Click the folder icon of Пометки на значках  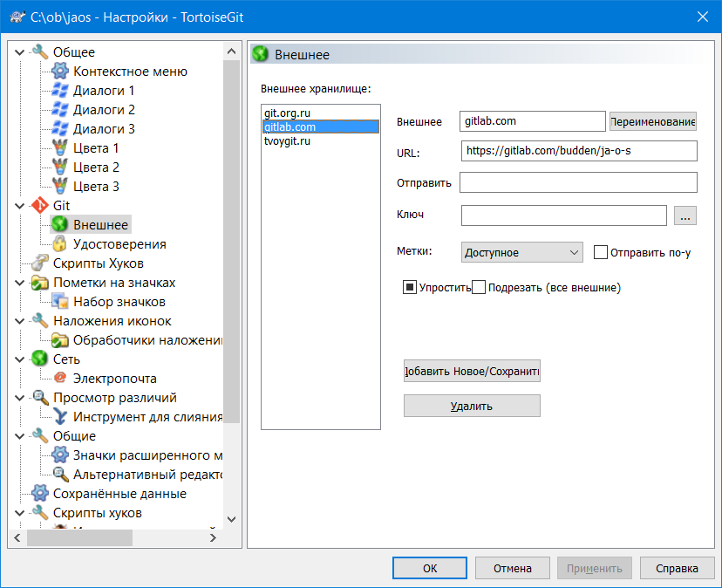click(x=40, y=283)
